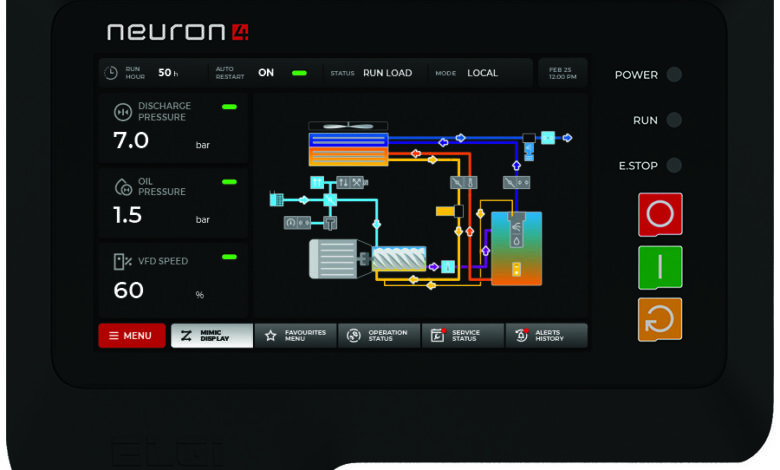Viewport: 780px width, 470px height.
Task: Open the Favourites Menu
Action: 296,336
